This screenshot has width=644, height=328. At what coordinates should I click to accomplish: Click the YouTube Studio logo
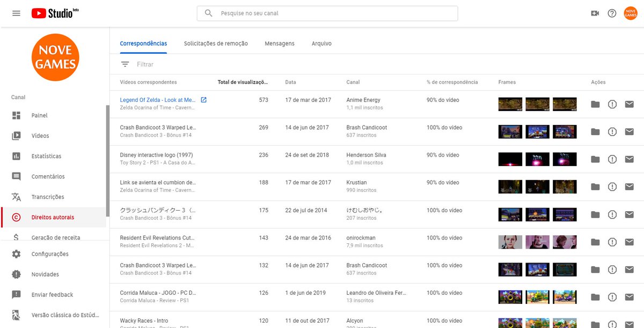point(55,13)
